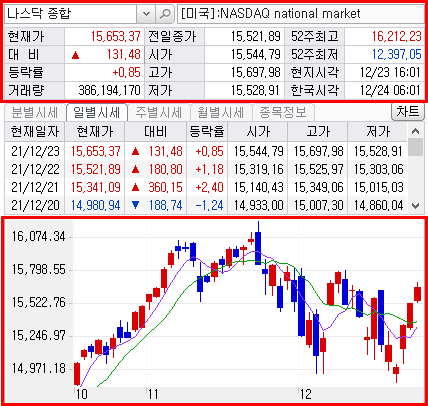Click the magnifier search icon
The image size is (428, 406).
(165, 14)
